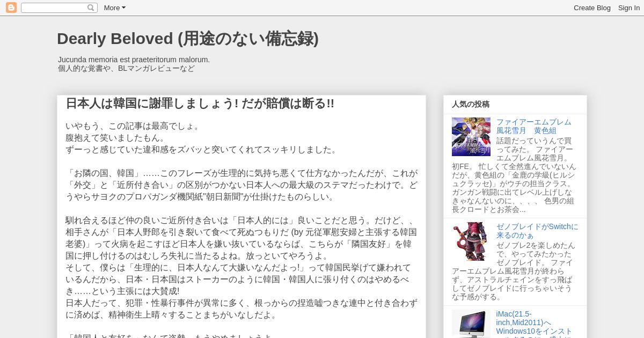Open the ファイアーエムブレム風花雪月 黄色組 post link

(533, 126)
